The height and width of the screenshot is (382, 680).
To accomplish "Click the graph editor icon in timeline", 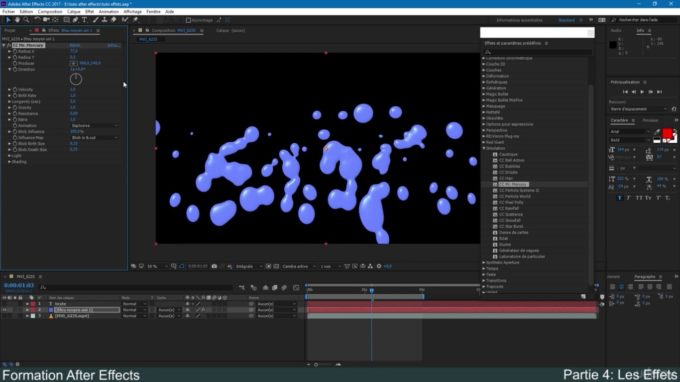I will [x=296, y=287].
